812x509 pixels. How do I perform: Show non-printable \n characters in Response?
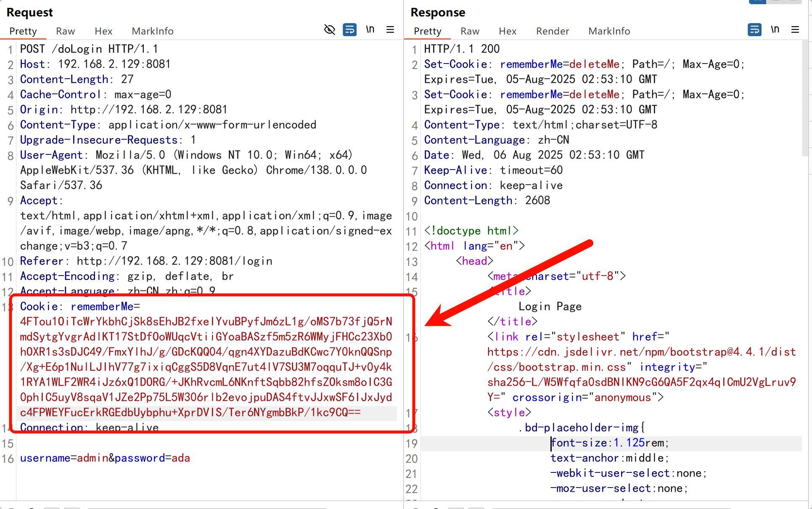[x=775, y=29]
